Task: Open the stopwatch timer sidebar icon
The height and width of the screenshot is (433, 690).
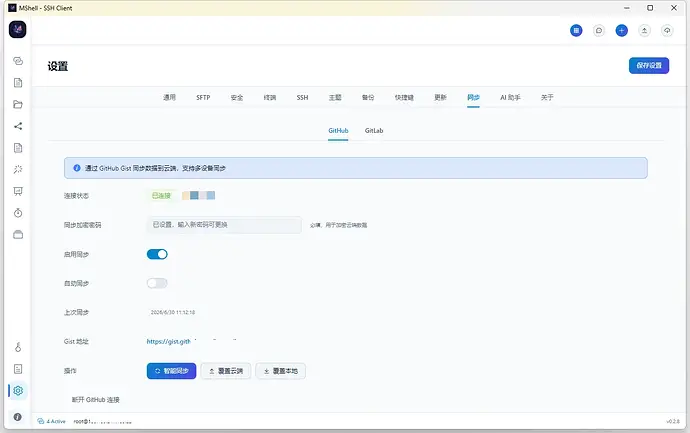Action: click(18, 213)
